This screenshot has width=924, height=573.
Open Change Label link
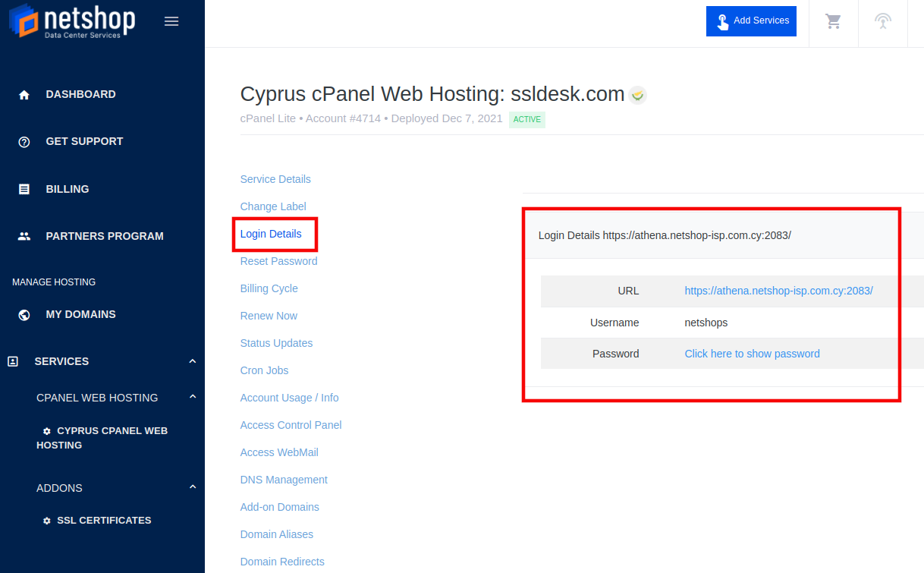click(273, 206)
